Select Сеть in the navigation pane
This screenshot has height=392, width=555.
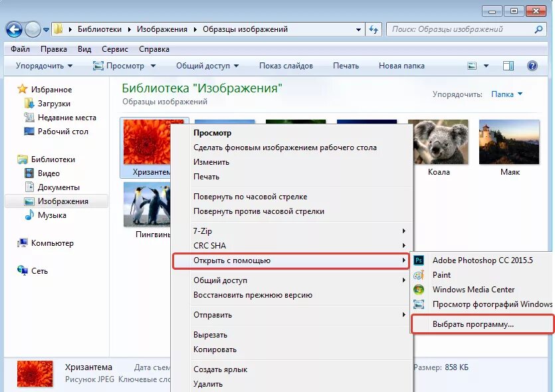[x=32, y=271]
